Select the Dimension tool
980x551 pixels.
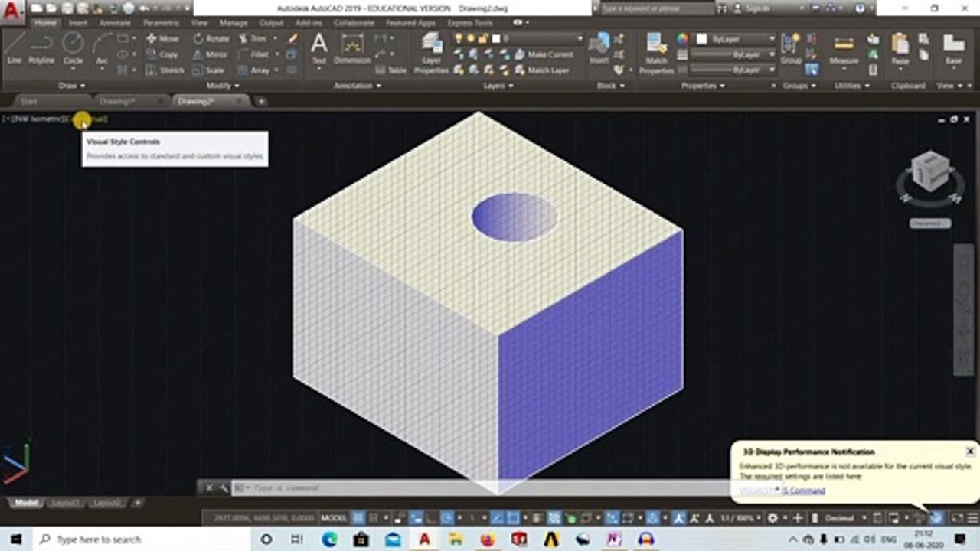(x=352, y=48)
